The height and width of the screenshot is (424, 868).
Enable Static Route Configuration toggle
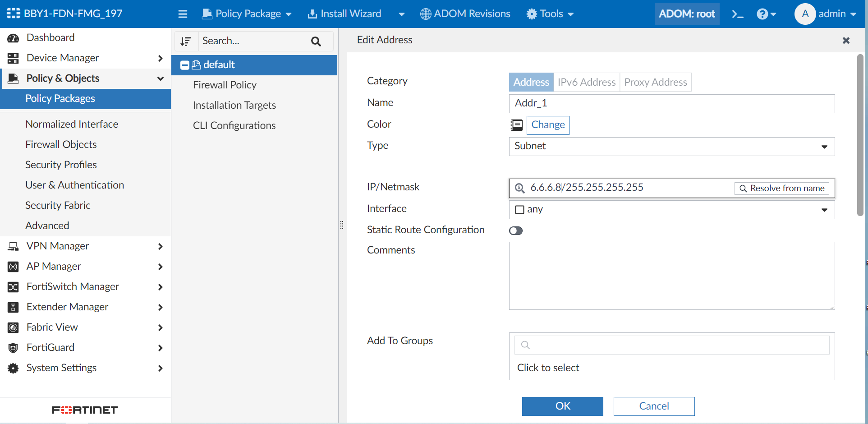[x=515, y=230]
